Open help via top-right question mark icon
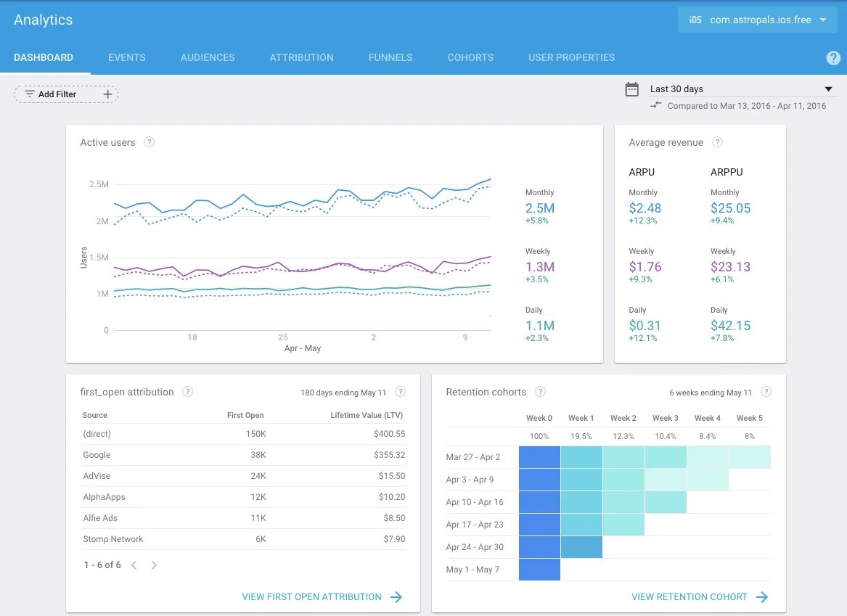Screen dimensions: 847x616 pyautogui.click(x=833, y=58)
